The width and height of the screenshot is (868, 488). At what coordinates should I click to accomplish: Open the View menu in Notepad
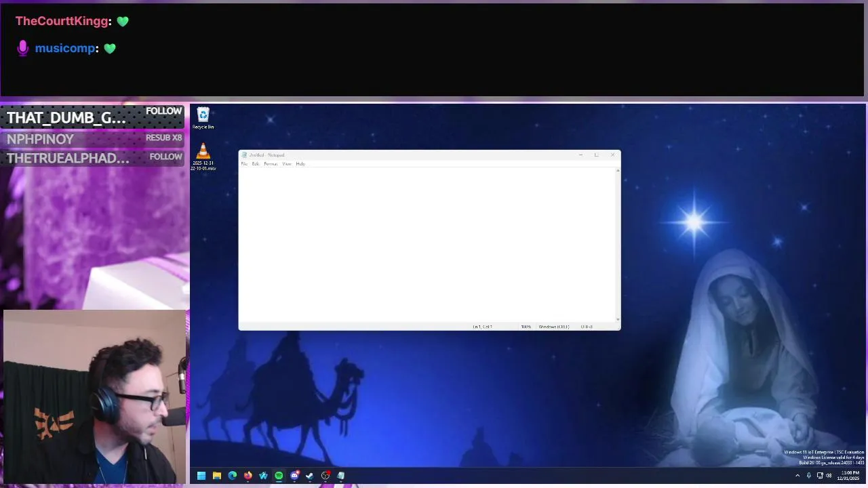[287, 164]
